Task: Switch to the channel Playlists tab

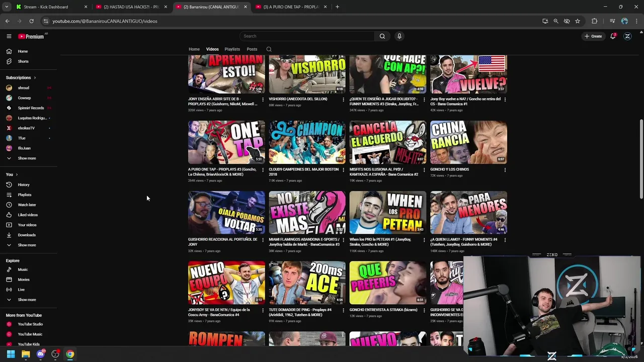Action: pyautogui.click(x=232, y=49)
